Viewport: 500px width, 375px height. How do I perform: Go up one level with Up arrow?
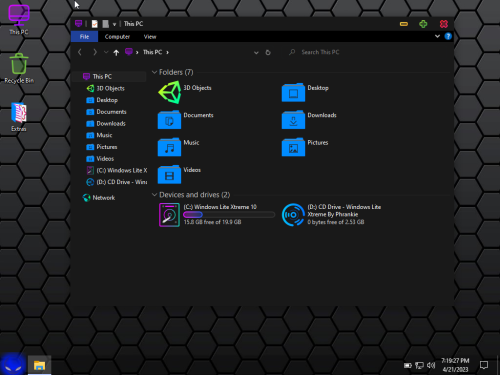coord(116,52)
